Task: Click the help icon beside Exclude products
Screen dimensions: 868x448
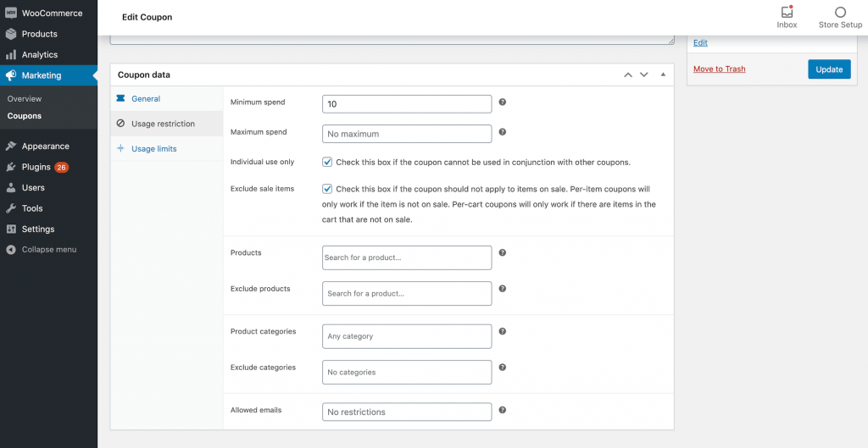Action: point(502,289)
